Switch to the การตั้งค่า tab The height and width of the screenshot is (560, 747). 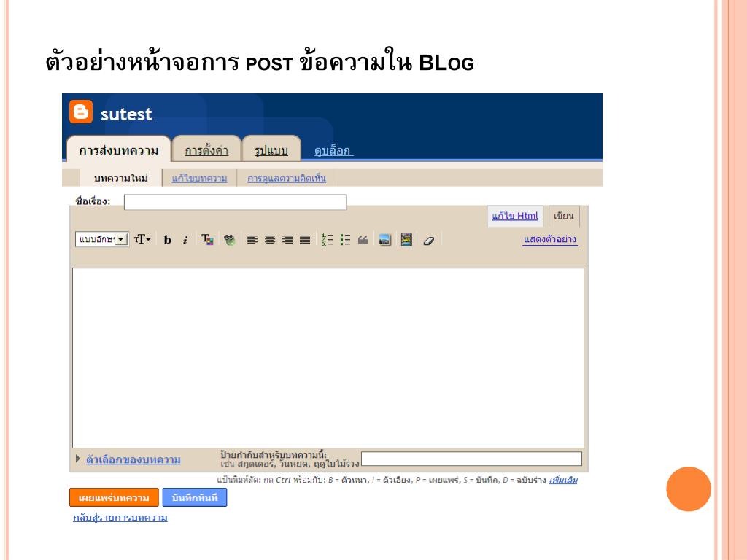click(206, 150)
